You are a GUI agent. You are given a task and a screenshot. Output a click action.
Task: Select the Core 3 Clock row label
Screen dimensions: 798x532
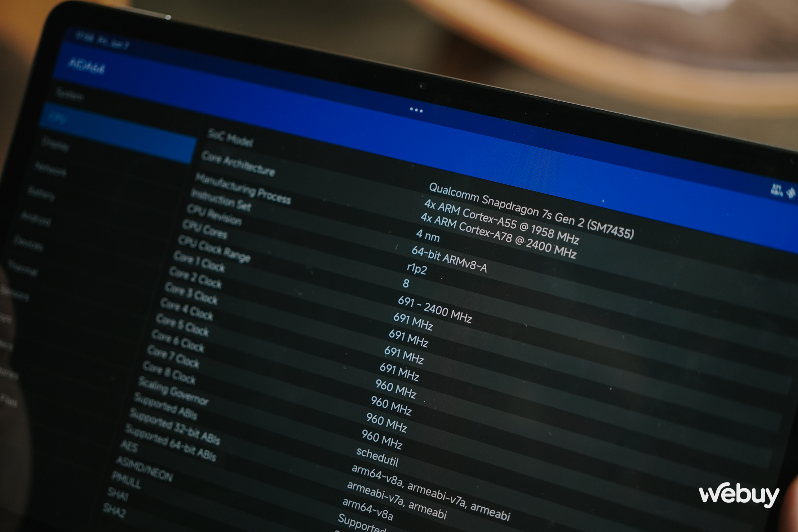tap(191, 294)
